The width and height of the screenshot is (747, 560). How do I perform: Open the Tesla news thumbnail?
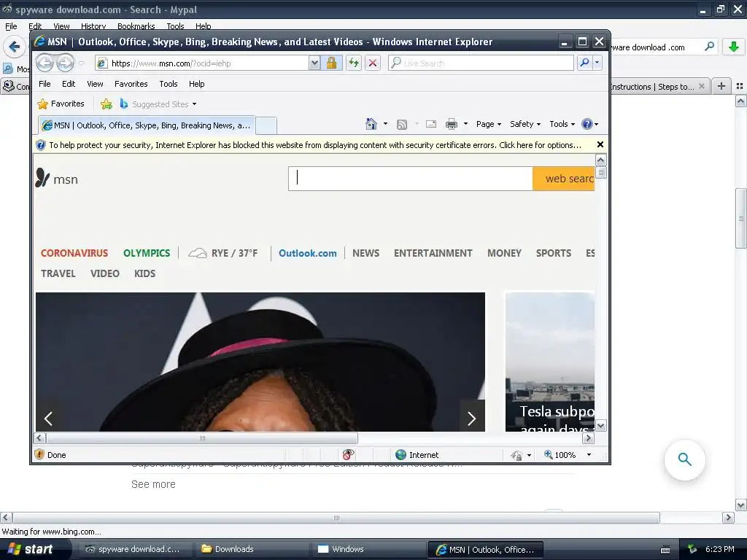tap(550, 362)
